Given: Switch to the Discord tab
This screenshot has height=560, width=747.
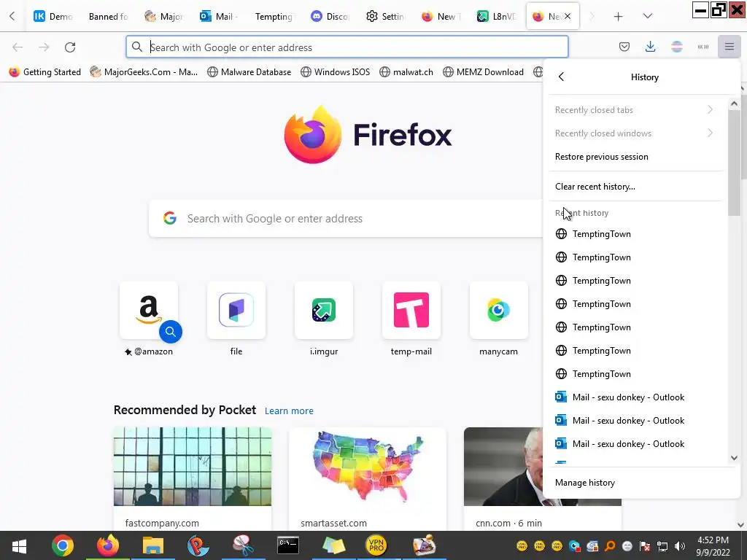Looking at the screenshot, I should point(330,17).
